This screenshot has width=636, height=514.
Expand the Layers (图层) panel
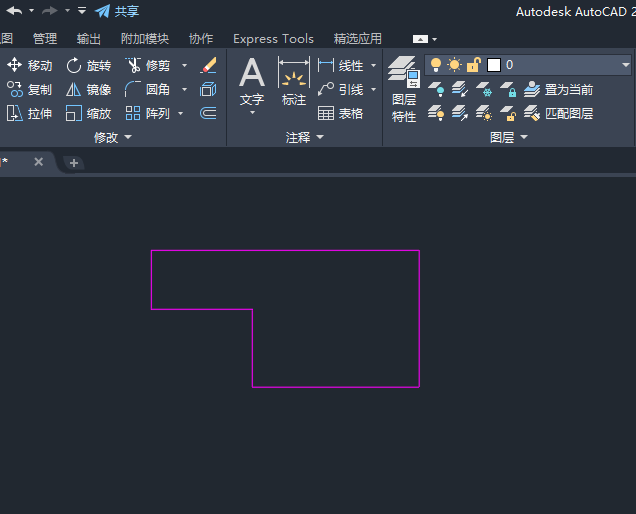[509, 137]
